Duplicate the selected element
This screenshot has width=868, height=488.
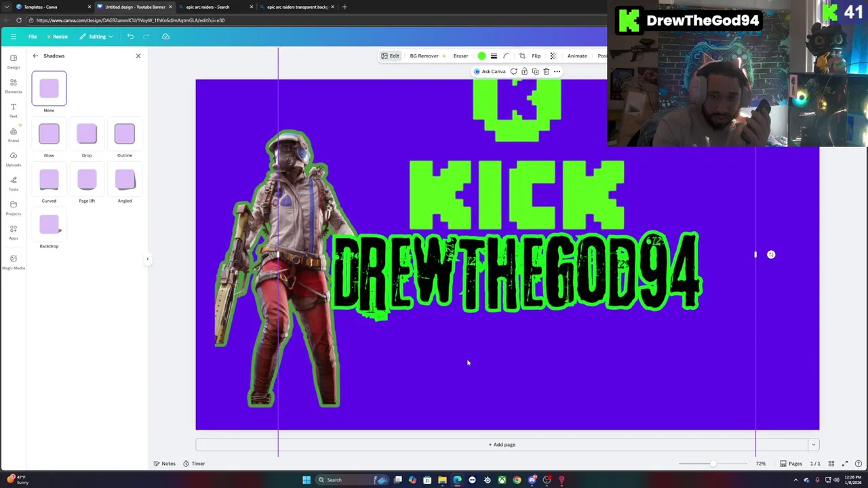tap(535, 71)
